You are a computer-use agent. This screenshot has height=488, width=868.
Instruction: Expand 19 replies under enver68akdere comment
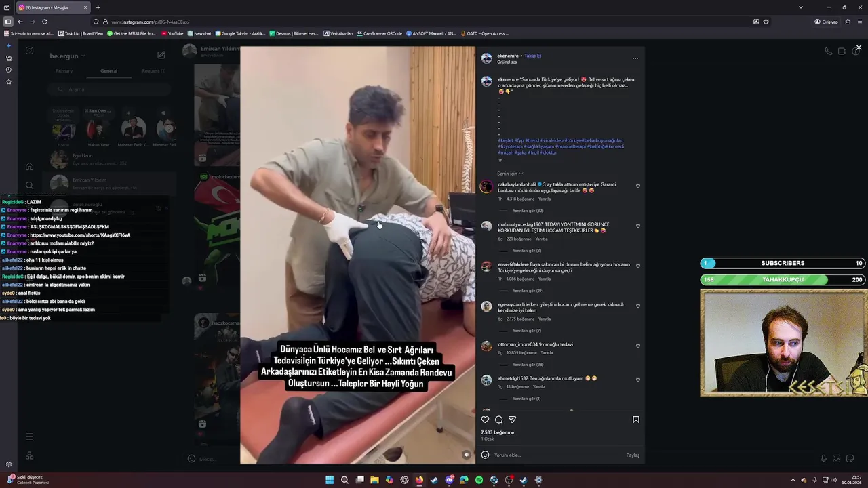point(528,291)
